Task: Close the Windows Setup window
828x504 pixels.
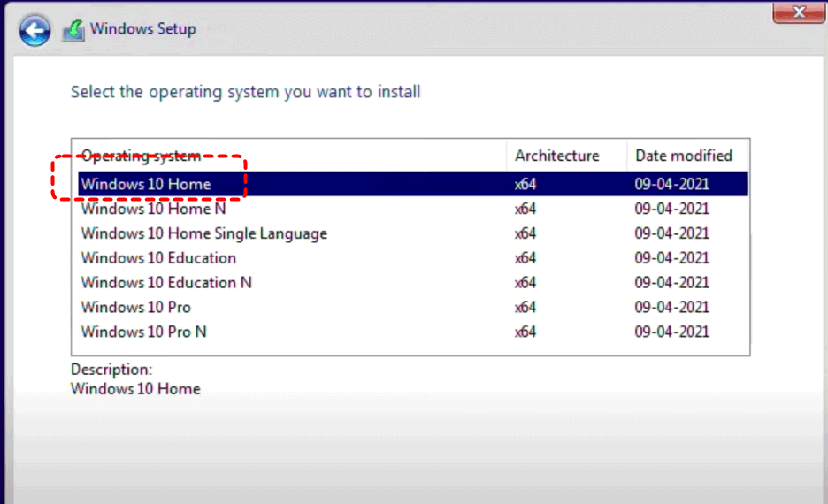Action: point(799,12)
